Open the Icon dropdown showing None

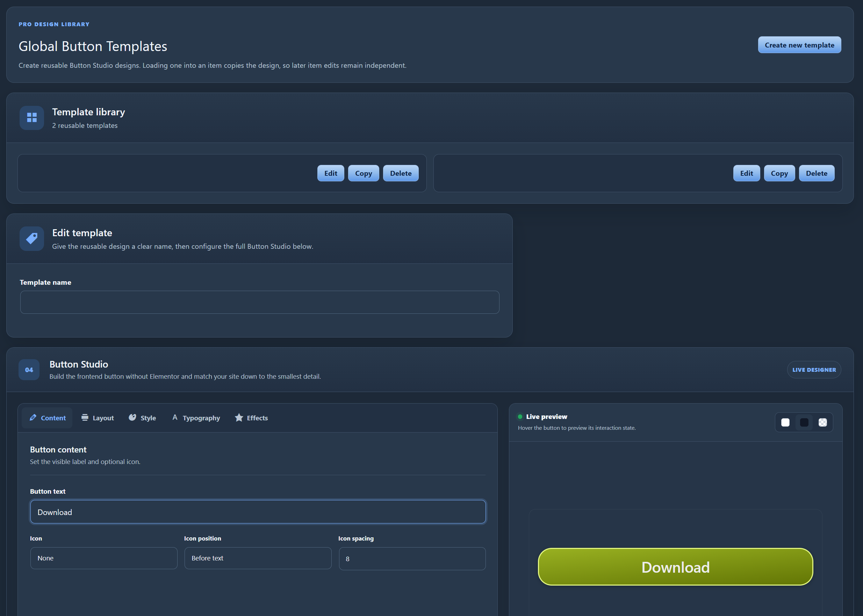(104, 558)
